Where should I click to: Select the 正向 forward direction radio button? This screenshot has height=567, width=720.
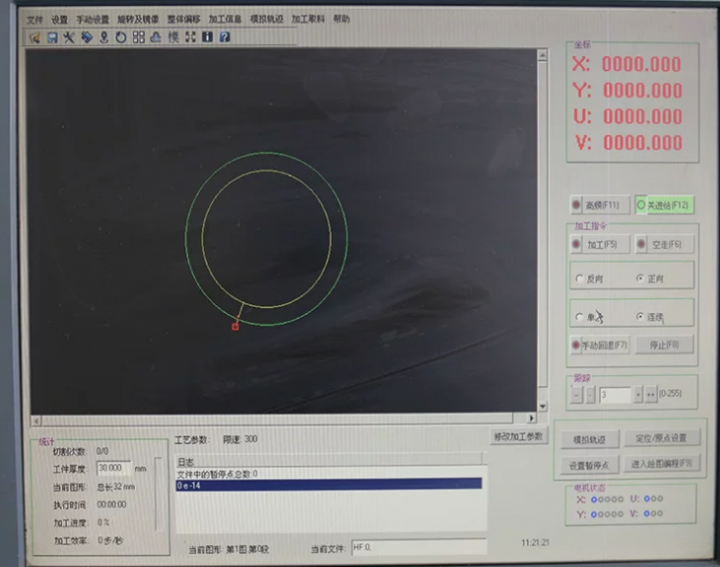point(641,278)
